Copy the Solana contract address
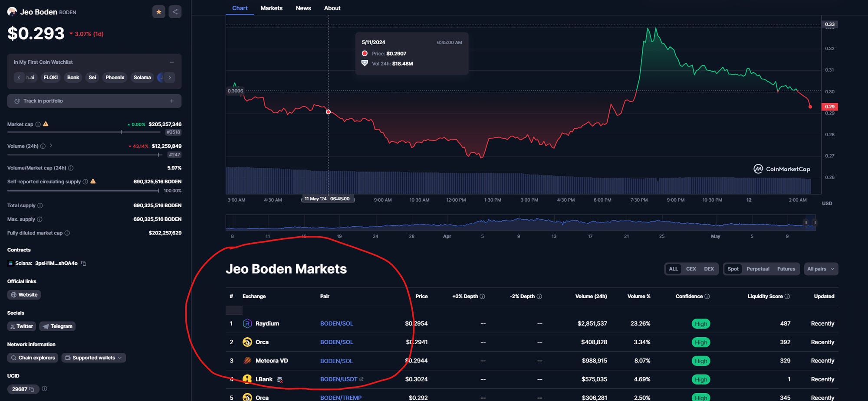Image resolution: width=868 pixels, height=401 pixels. (x=84, y=263)
